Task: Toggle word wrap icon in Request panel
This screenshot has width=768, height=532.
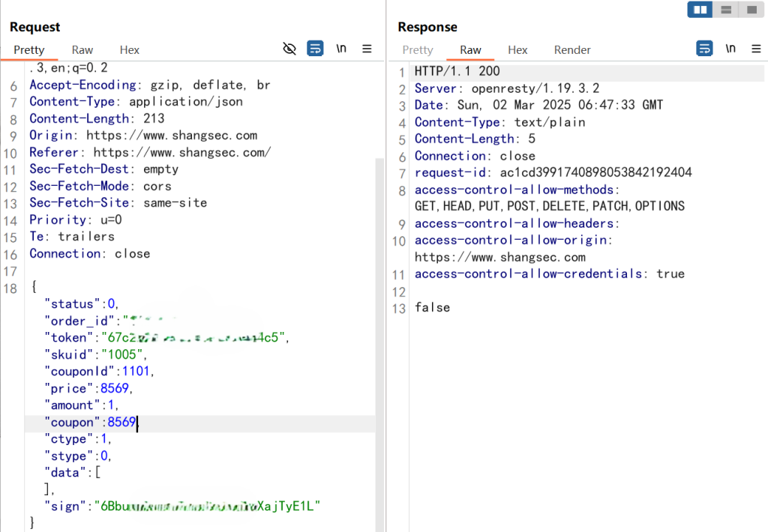Action: [x=316, y=49]
